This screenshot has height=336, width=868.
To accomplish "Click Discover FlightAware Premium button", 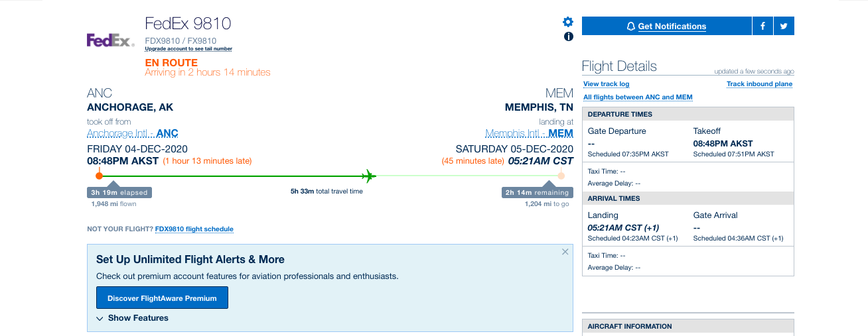I will point(162,298).
